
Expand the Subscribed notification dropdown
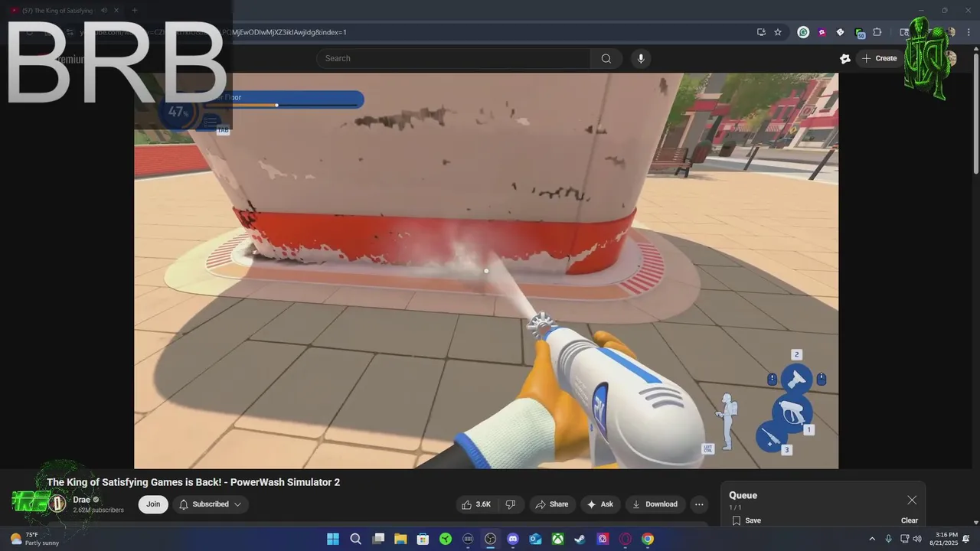click(211, 504)
